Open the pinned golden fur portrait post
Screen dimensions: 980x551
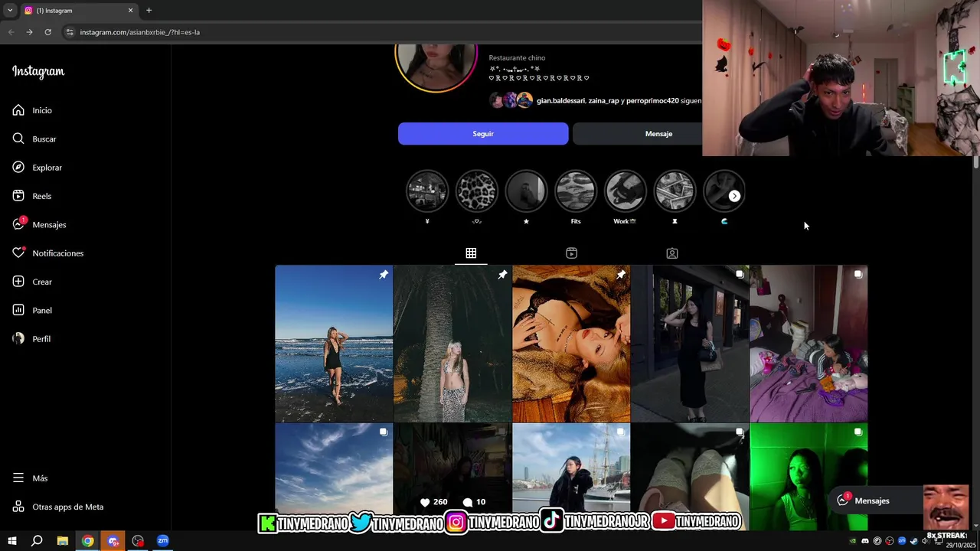click(571, 344)
